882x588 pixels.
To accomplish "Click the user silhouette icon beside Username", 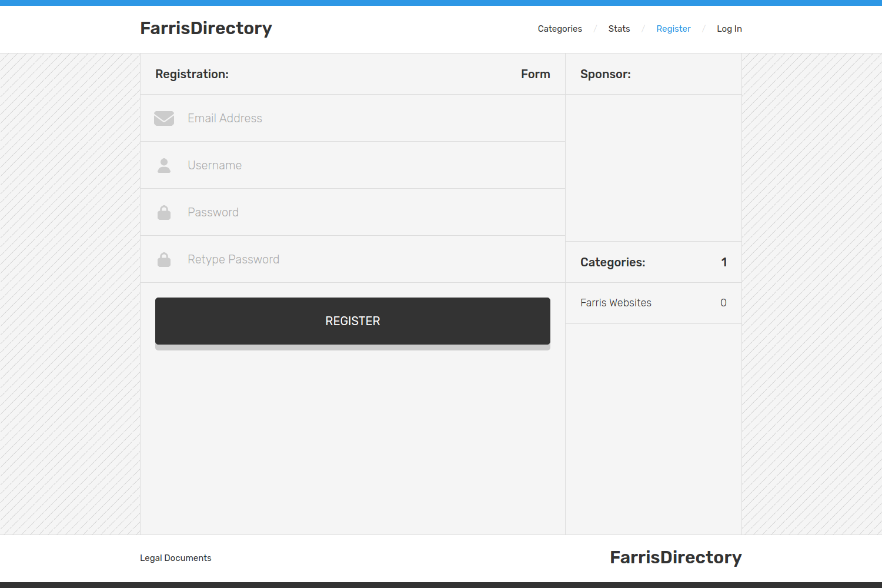I will (x=164, y=165).
